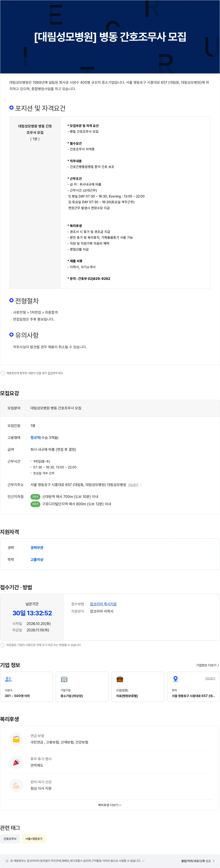Click 국민연금, 고용보험, 산재보험, 건강보험 text
This screenshot has height=868, width=220.
coord(59,742)
